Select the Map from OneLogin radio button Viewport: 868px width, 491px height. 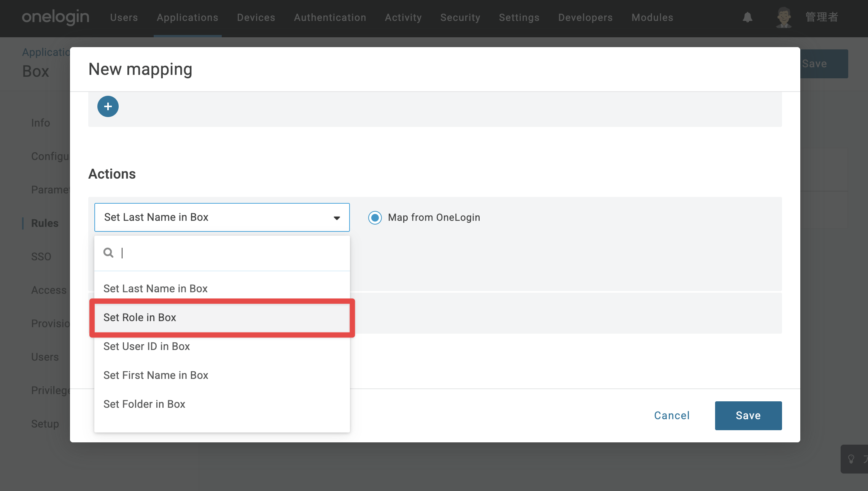pyautogui.click(x=375, y=218)
